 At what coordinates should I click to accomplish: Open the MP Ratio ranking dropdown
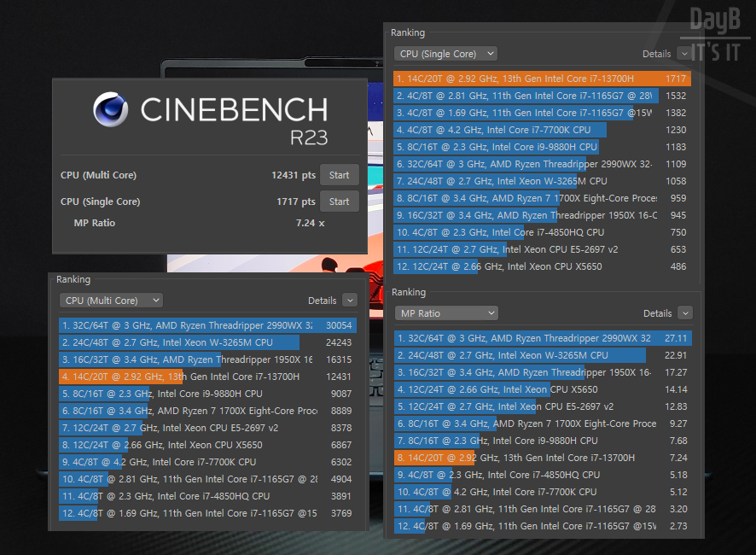[445, 313]
